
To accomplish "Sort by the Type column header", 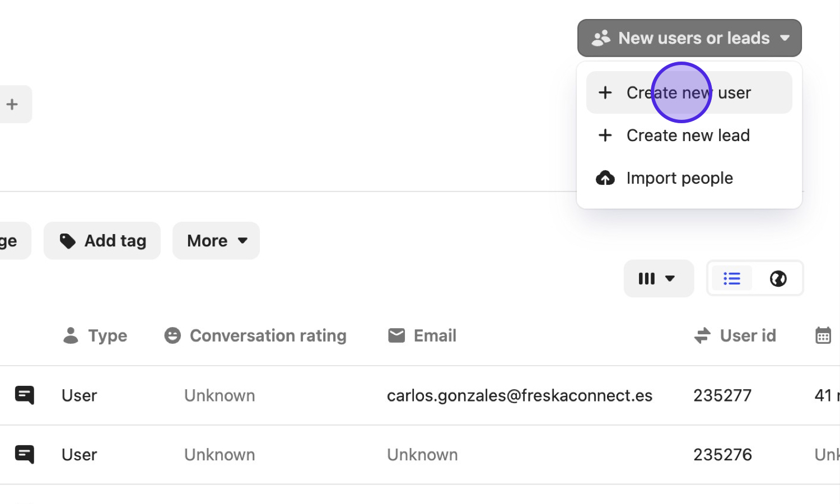I will (107, 335).
